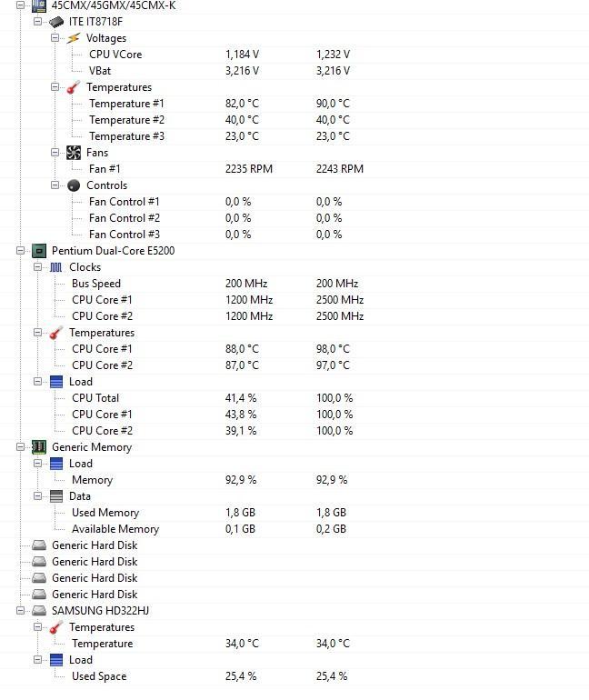Click the ITE IT8718F chip icon
Viewport: 589px width, 700px height.
pyautogui.click(x=56, y=22)
